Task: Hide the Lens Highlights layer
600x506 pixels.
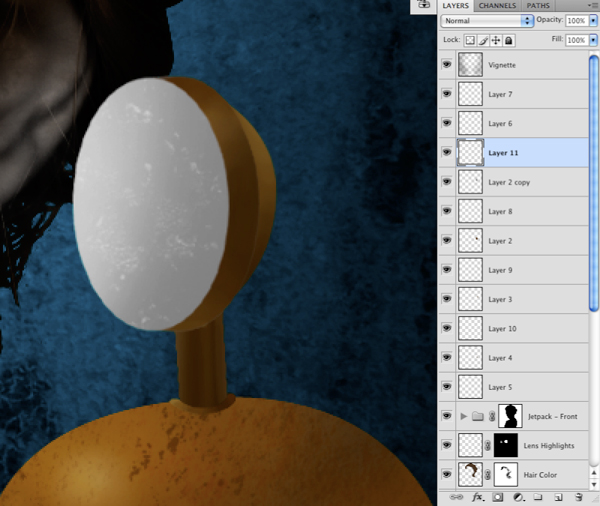Action: pos(447,445)
